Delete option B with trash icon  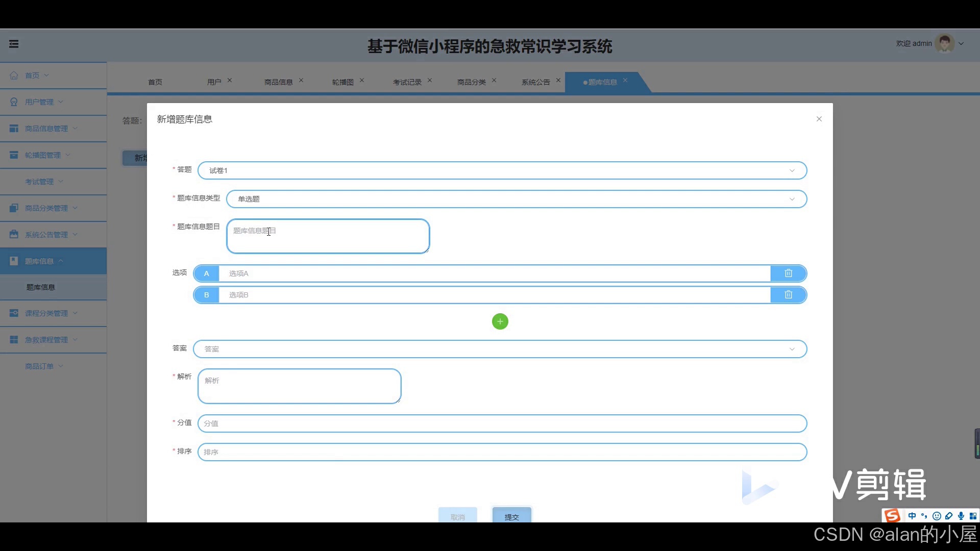tap(788, 295)
